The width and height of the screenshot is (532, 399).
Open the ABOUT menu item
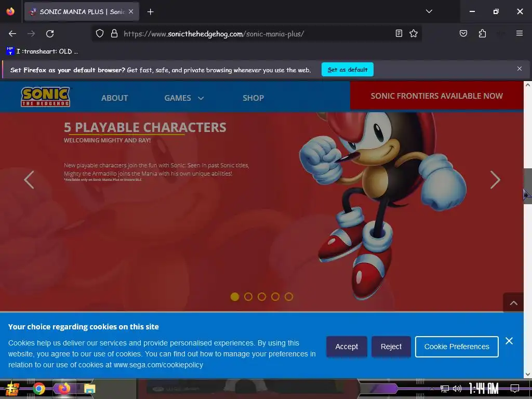tap(114, 98)
